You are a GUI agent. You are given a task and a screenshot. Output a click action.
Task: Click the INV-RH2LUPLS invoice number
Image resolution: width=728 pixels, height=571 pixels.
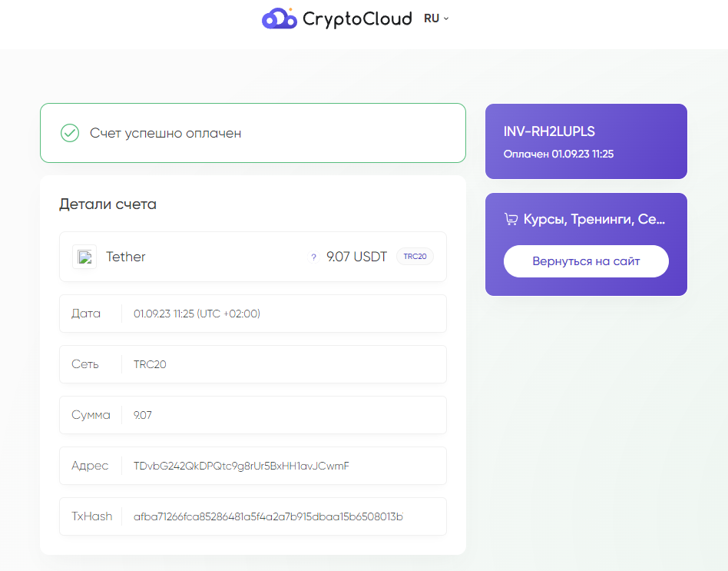549,131
